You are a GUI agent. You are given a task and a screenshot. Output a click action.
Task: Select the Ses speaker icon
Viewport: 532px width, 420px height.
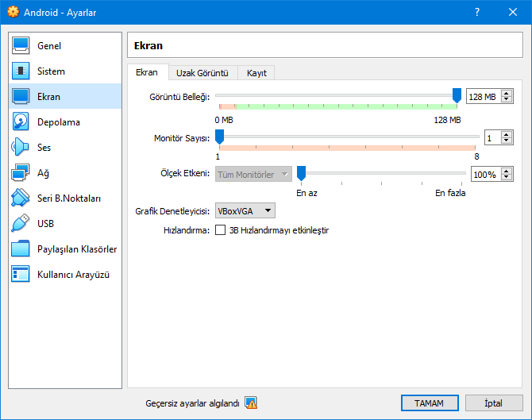21,148
